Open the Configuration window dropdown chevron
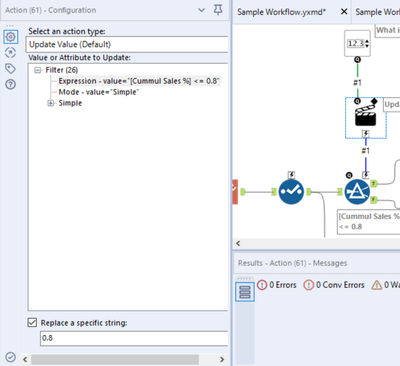Viewport: 400px width, 366px height. pyautogui.click(x=202, y=10)
